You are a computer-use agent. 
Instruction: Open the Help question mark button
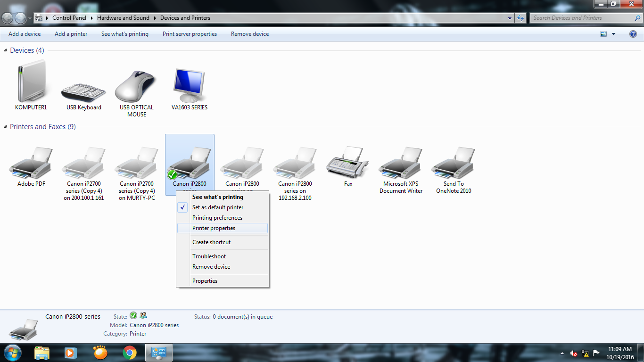coord(633,33)
